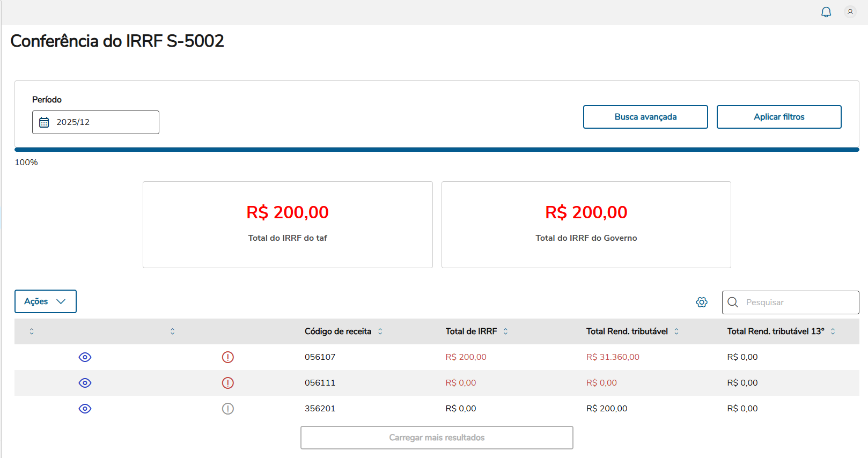
Task: Expand the Ações dropdown
Action: 46,301
